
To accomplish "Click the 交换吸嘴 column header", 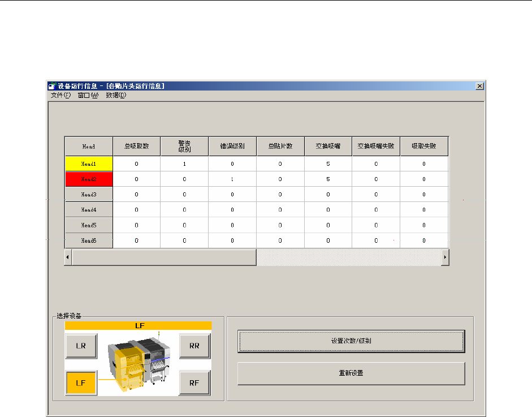I will click(x=328, y=147).
